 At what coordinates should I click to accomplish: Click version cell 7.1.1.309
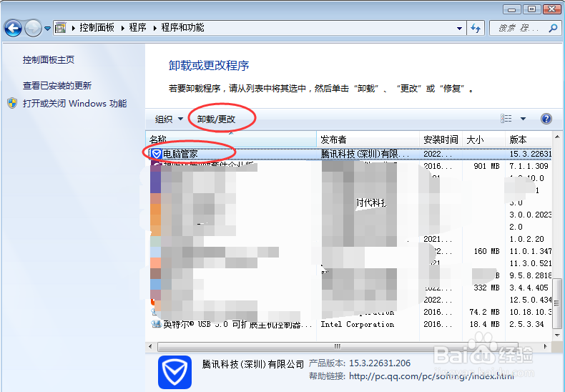click(529, 166)
